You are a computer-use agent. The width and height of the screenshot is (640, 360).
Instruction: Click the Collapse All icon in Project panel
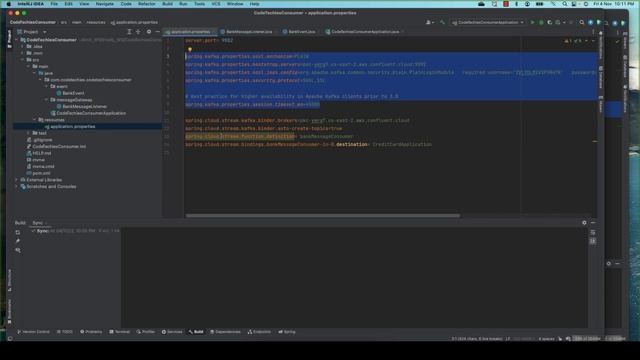click(x=138, y=32)
